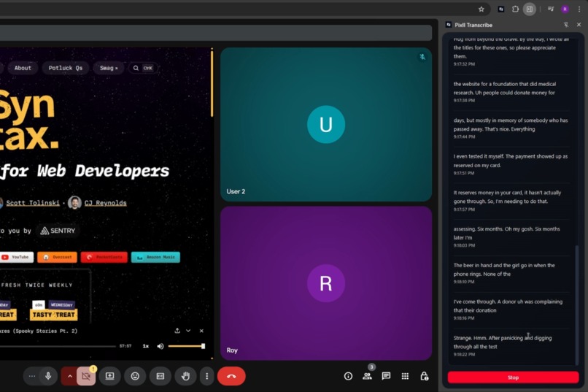The image size is (588, 392).
Task: Click transcript timestamp 9:18:03 PM
Action: point(464,245)
